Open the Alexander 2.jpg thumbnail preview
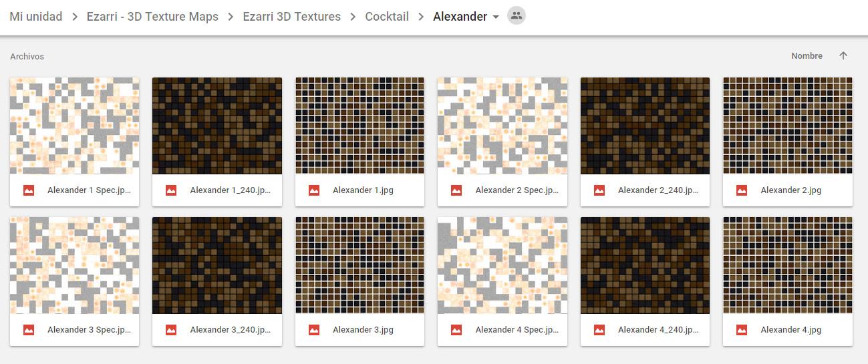 coord(788,126)
